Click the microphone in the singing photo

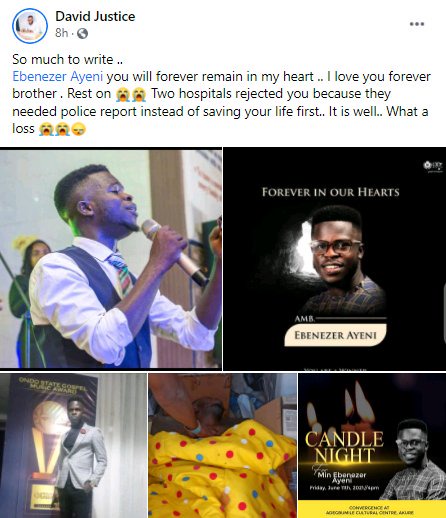[x=174, y=252]
